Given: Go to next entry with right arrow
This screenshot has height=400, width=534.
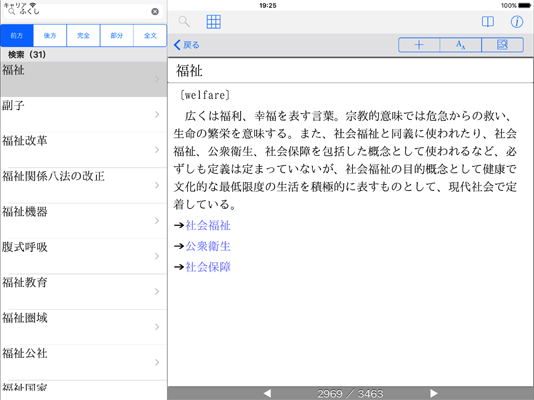Looking at the screenshot, I should [x=434, y=394].
